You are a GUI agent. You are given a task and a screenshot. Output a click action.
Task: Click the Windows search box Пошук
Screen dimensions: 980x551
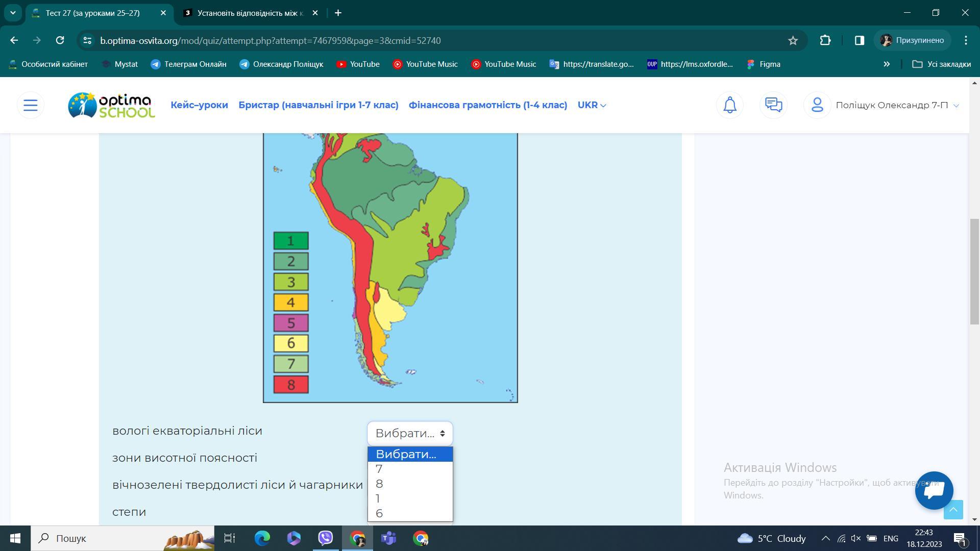coord(102,538)
